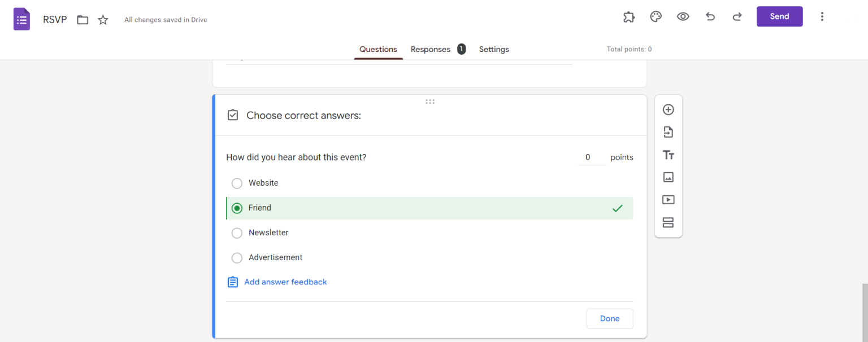This screenshot has width=868, height=342.
Task: Click the question drag handle dots
Action: [x=430, y=102]
